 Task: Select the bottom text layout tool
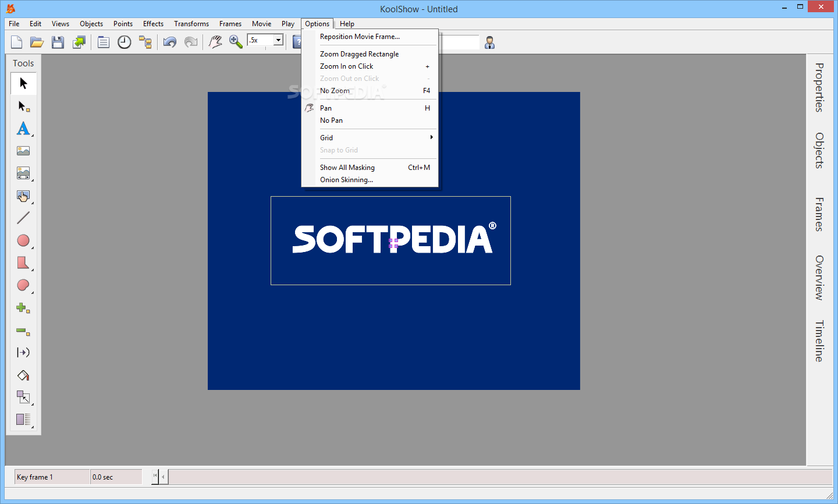point(23,420)
